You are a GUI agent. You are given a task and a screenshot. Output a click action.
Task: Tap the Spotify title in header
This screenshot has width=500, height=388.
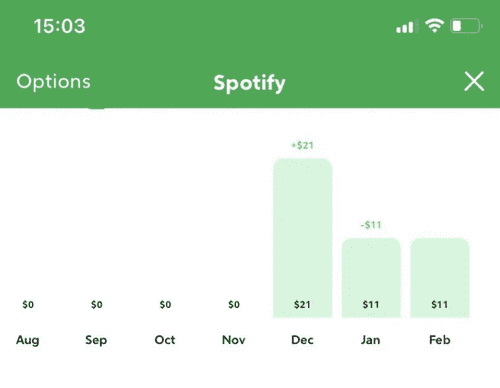[x=249, y=83]
